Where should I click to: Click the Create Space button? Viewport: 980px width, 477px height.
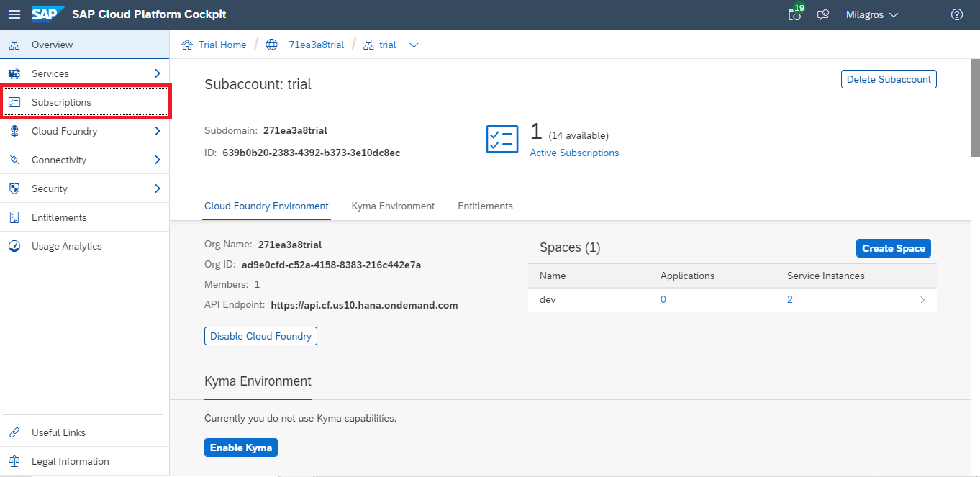point(893,248)
